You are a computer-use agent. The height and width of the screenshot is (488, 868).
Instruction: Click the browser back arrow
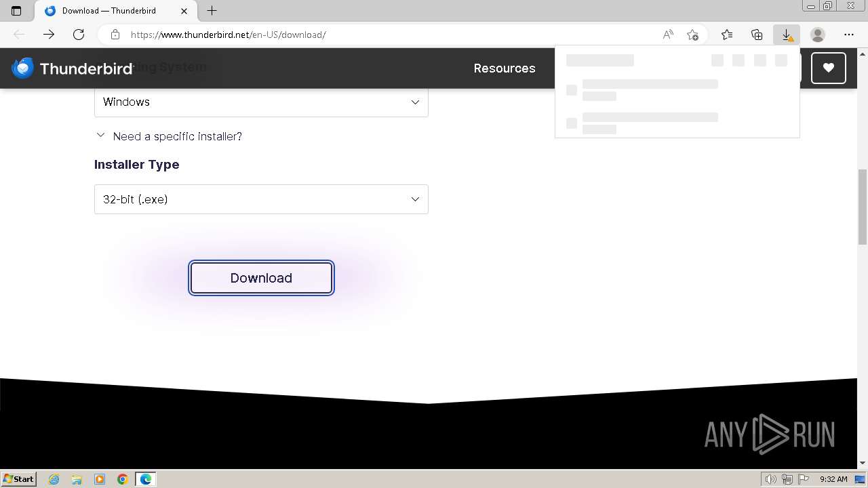(19, 35)
